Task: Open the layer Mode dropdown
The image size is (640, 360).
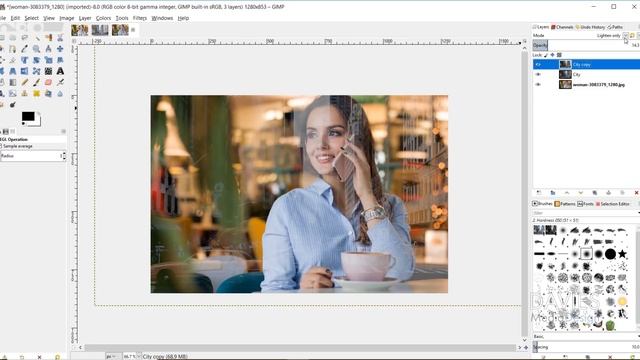Action: pyautogui.click(x=625, y=36)
